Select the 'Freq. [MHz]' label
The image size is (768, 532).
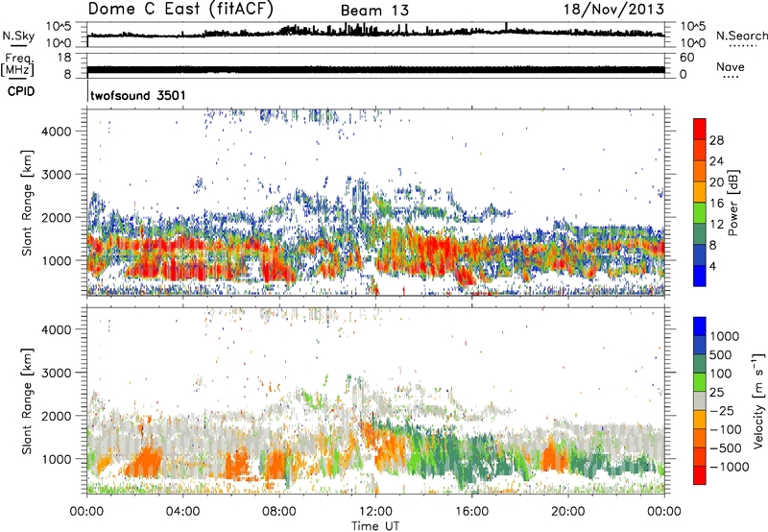pos(17,65)
